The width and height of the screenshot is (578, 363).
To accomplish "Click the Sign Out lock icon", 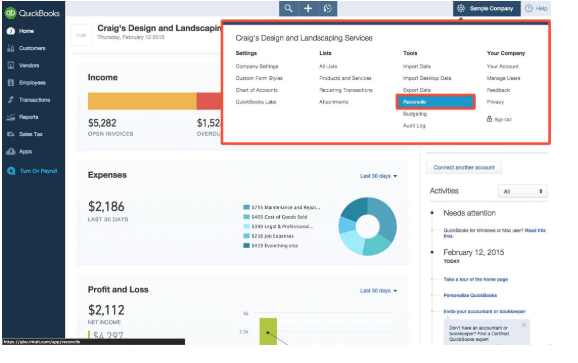I will tap(489, 119).
